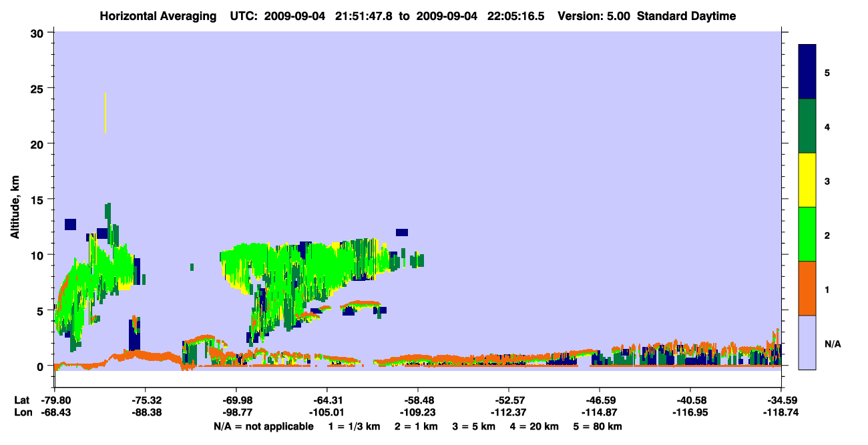The height and width of the screenshot is (445, 868).
Task: Click 'Version: 5.00' in the title
Action: pos(594,16)
